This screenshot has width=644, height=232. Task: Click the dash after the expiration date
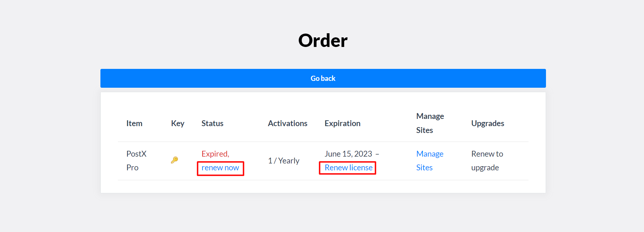click(x=377, y=154)
